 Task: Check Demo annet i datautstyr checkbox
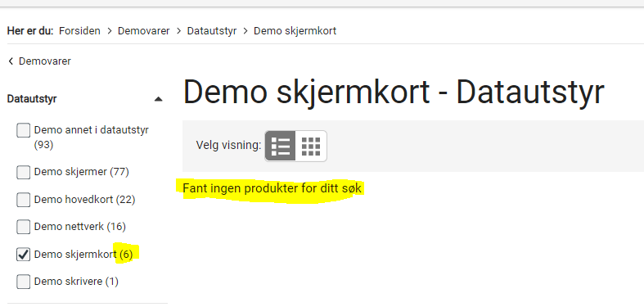pyautogui.click(x=23, y=131)
